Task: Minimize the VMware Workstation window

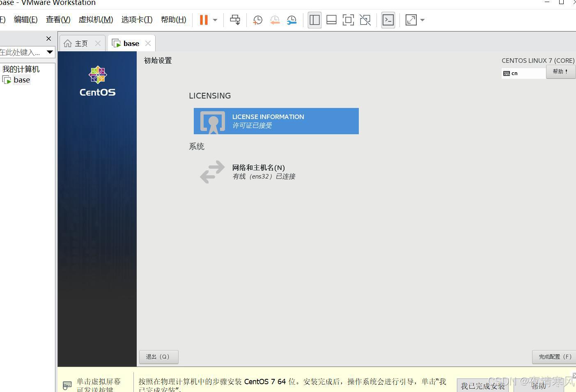Action: pyautogui.click(x=547, y=2)
